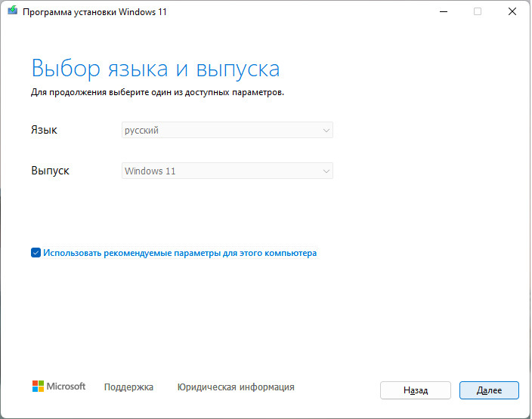Click the Назад button

pos(416,390)
